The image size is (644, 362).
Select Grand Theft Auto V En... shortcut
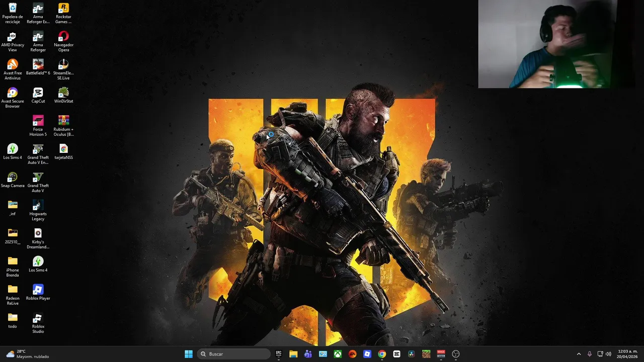coord(38,154)
